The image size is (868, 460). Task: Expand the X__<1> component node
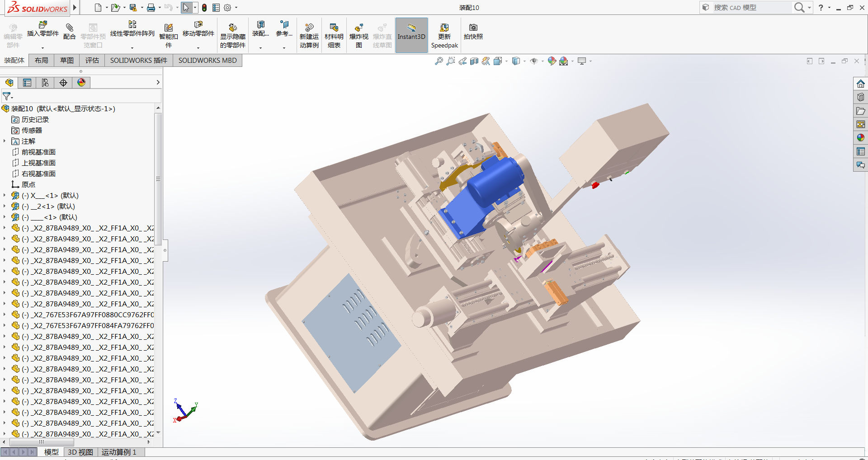(5, 195)
